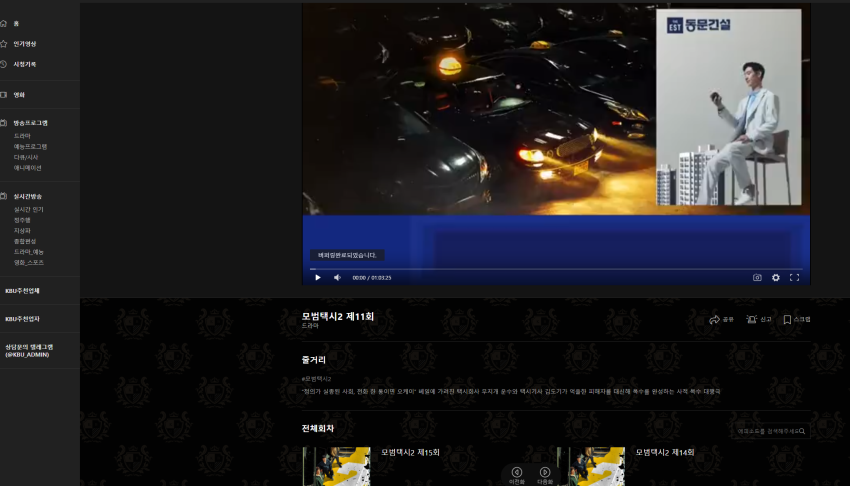850x486 pixels.
Task: Open the 인기영상 menu item
Action: pos(24,44)
